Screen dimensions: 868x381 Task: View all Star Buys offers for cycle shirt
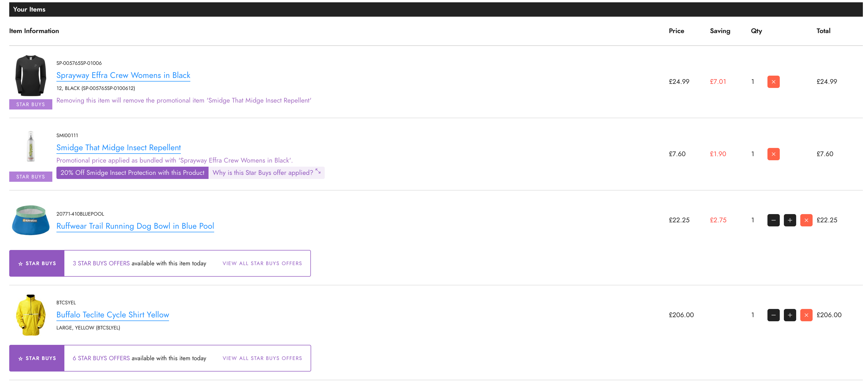262,358
